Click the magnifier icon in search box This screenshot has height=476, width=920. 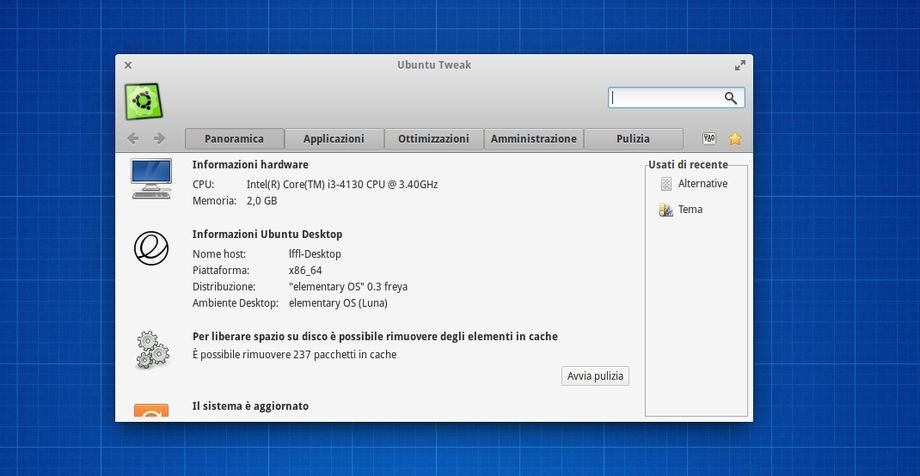[x=731, y=98]
